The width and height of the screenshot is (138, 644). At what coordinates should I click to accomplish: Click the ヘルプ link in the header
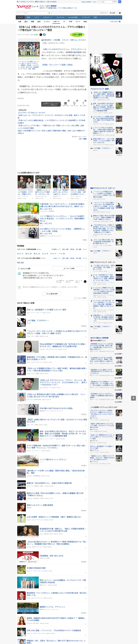click(x=94, y=2)
